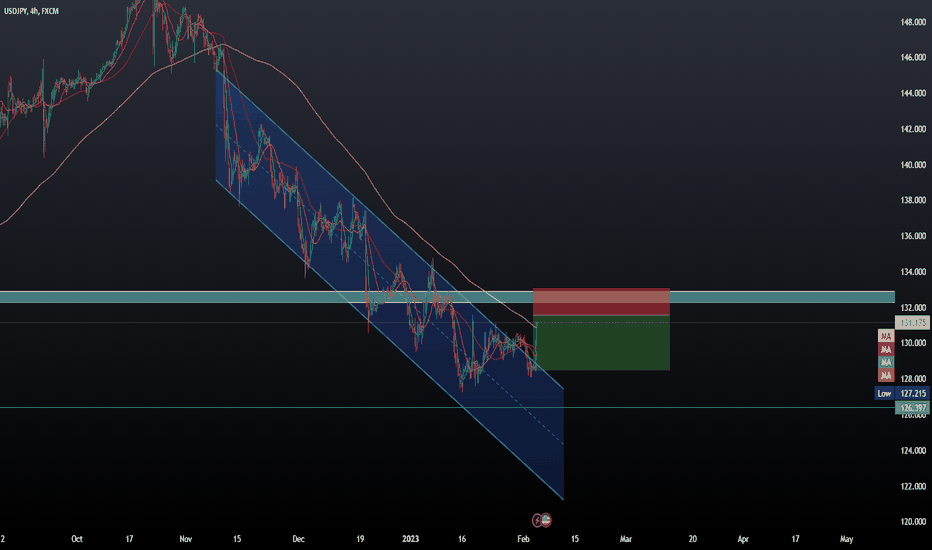The width and height of the screenshot is (932, 550).
Task: Click the FXCM broker label
Action: coord(50,11)
